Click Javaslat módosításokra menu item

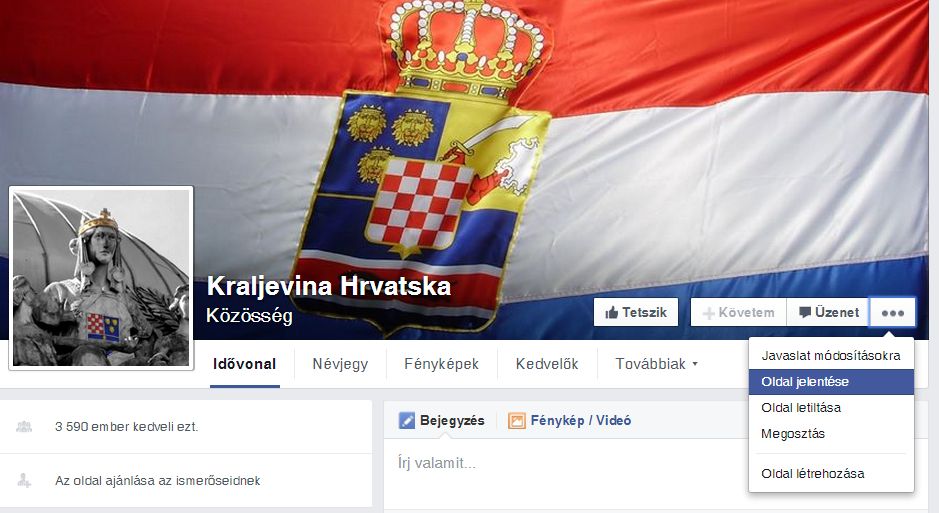(831, 356)
